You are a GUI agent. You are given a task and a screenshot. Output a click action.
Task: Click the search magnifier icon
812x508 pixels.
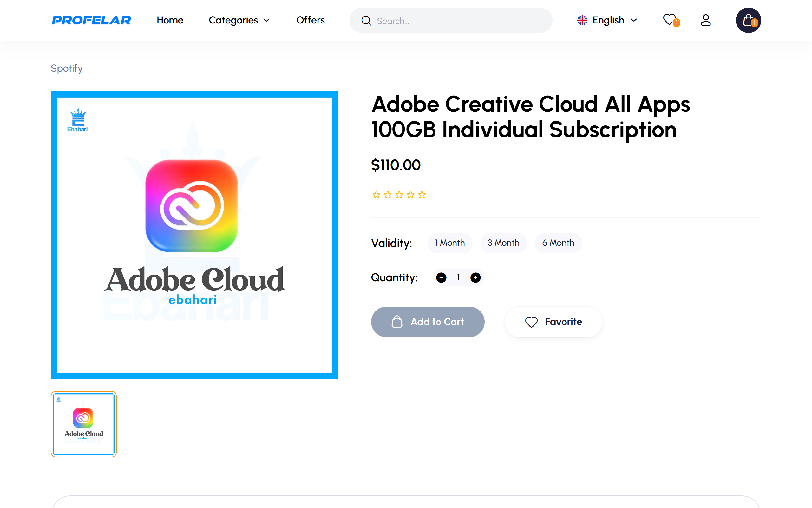(366, 21)
